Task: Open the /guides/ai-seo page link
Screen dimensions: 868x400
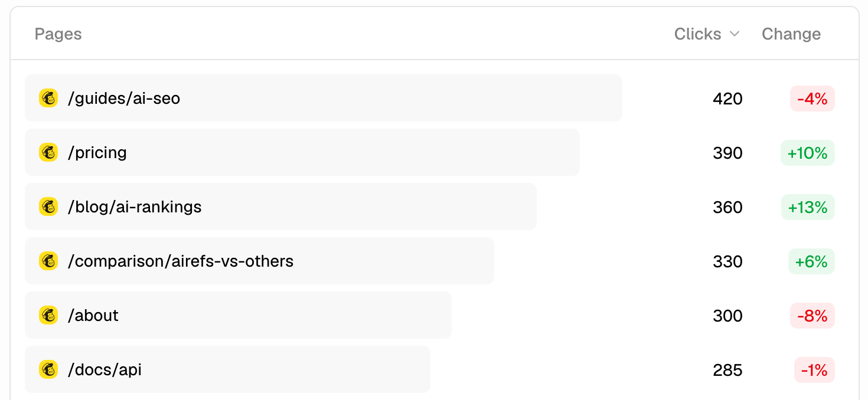Action: click(124, 98)
